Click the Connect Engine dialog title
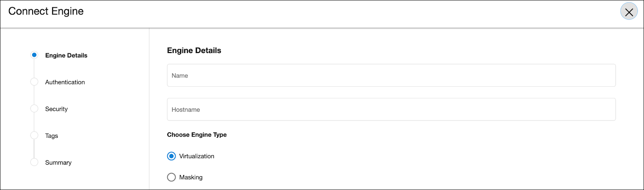Viewport: 644px width, 190px height. (46, 11)
